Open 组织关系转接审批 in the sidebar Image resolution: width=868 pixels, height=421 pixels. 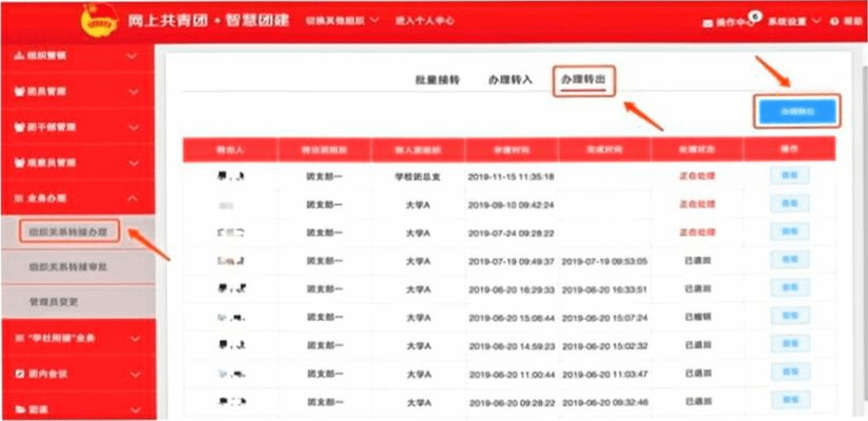(68, 267)
